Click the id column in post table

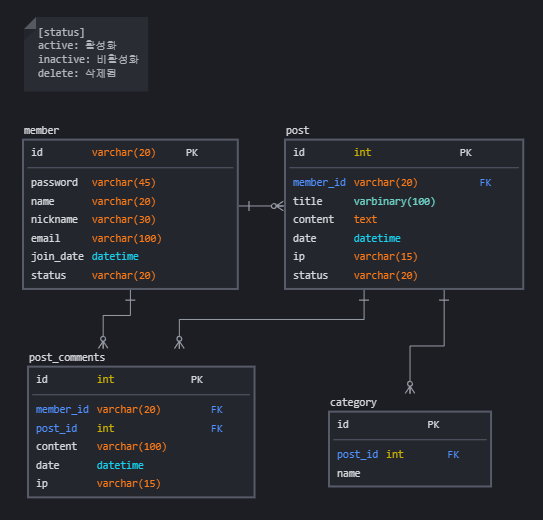click(x=299, y=152)
